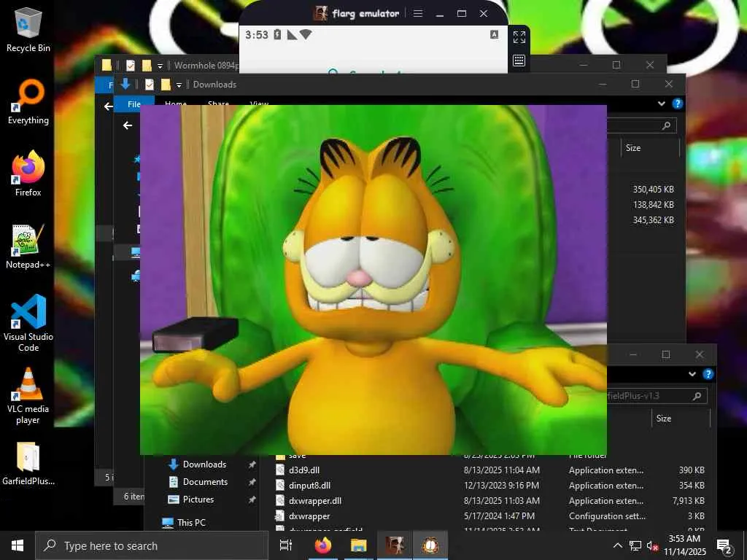Image resolution: width=747 pixels, height=560 pixels.
Task: Switch to File Explorer on the taskbar
Action: point(359,545)
